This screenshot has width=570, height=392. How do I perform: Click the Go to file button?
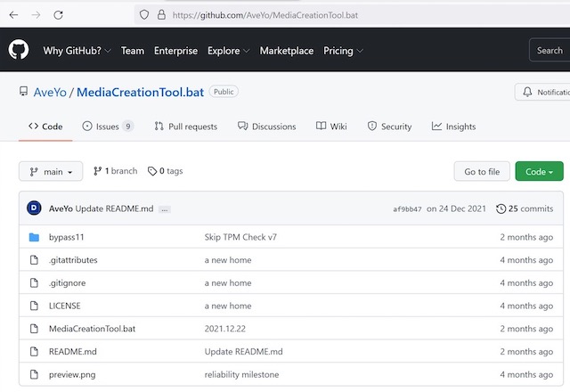coord(482,171)
